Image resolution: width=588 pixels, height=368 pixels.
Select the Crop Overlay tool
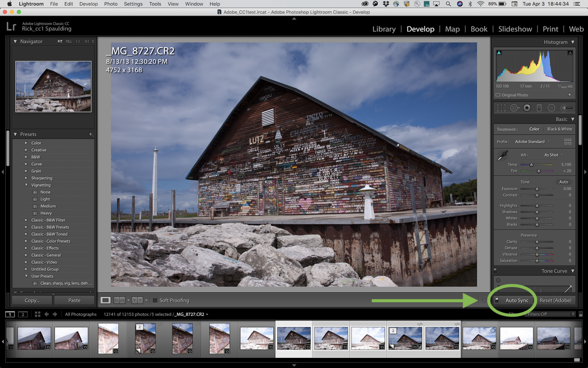pos(501,108)
